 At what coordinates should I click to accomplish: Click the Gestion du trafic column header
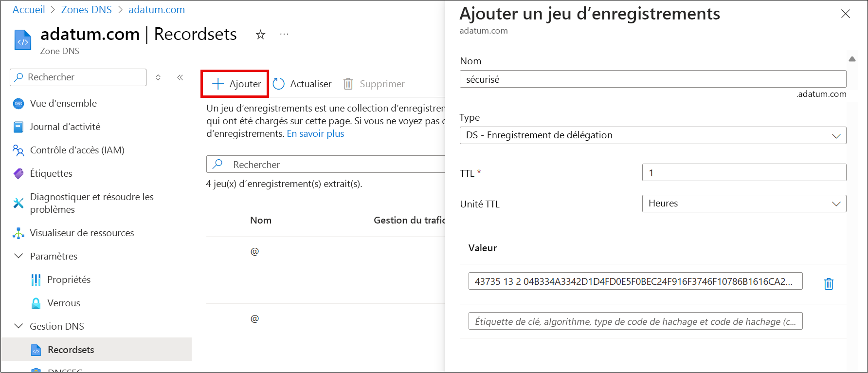pos(409,220)
